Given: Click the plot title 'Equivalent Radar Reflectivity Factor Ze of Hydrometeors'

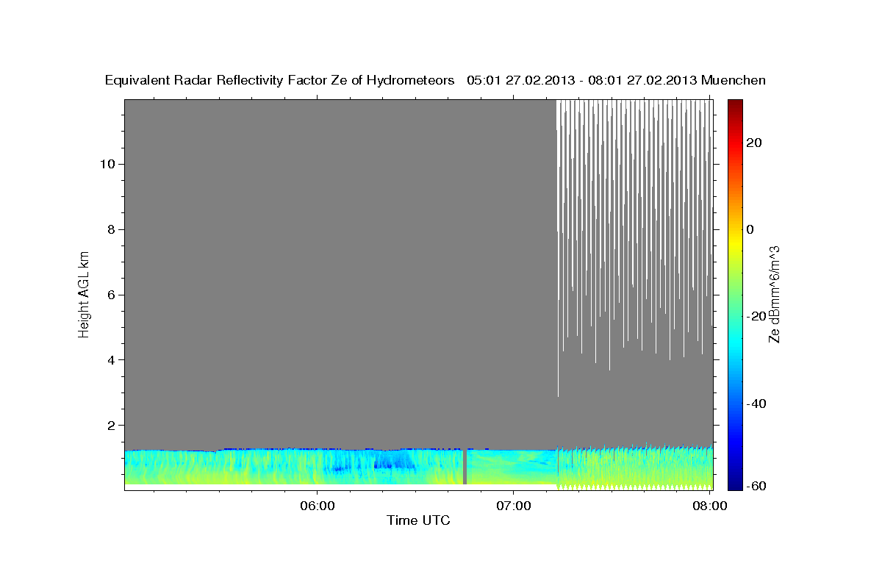Looking at the screenshot, I should 280,81.
